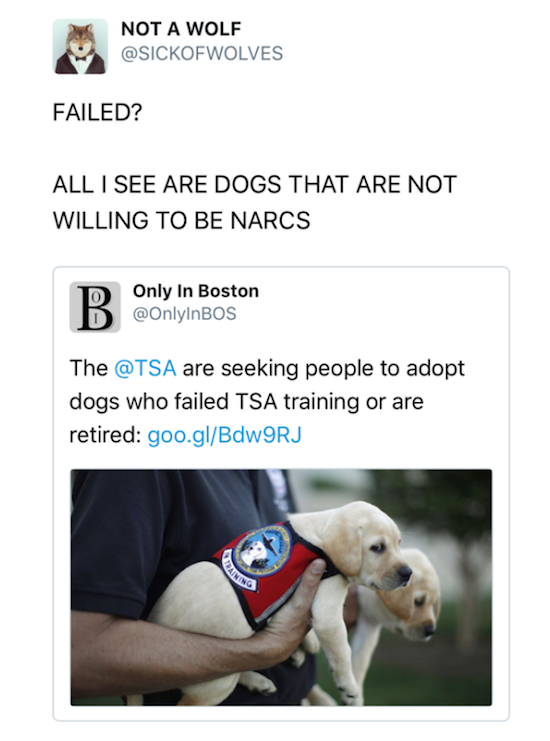Click the NOT A WOLF display name
The height and width of the screenshot is (741, 550).
click(x=181, y=29)
